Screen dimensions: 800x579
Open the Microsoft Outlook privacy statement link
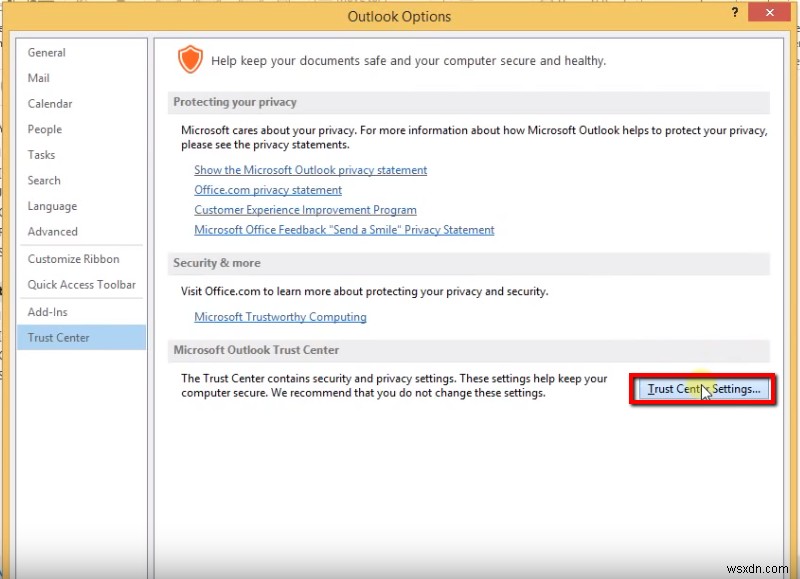tap(310, 170)
